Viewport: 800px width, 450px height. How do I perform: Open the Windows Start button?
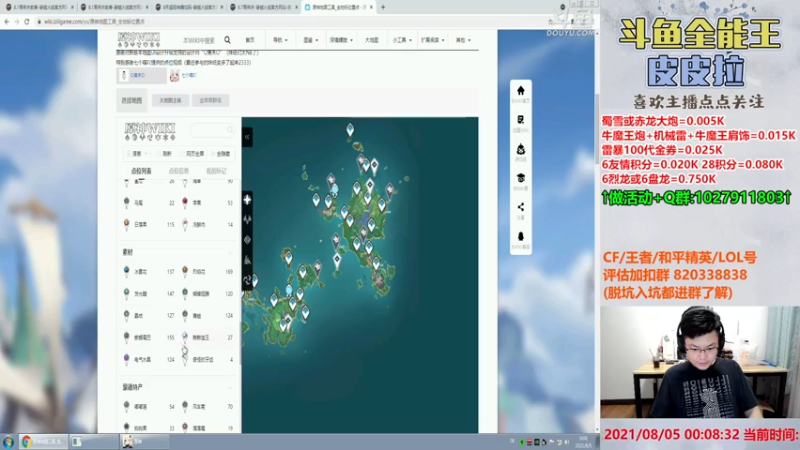point(8,441)
